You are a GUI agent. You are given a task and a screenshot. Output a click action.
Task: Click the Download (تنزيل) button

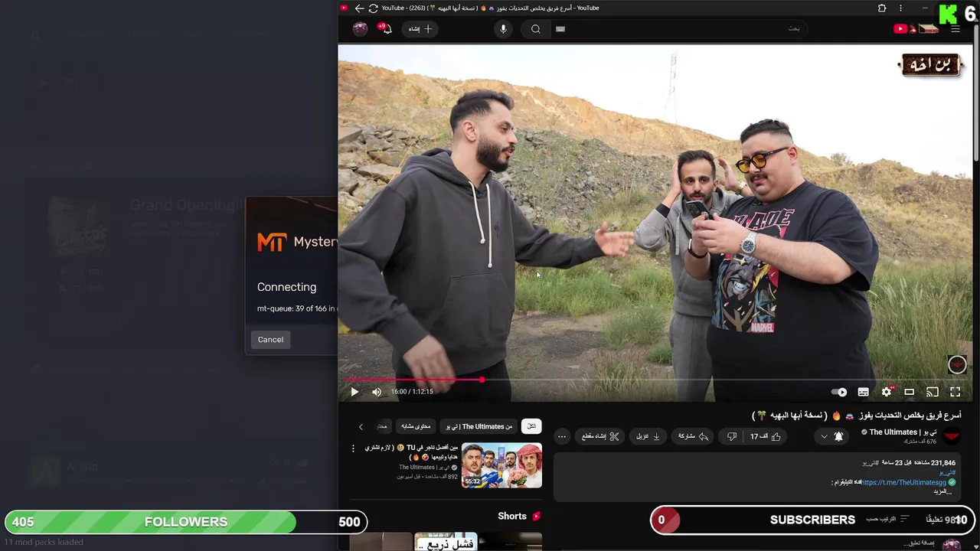point(648,436)
